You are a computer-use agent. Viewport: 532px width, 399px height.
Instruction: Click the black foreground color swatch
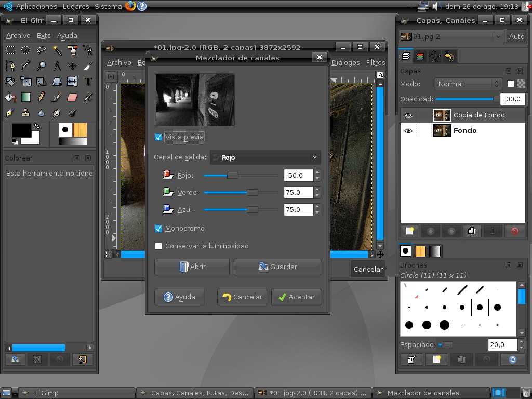tap(21, 130)
